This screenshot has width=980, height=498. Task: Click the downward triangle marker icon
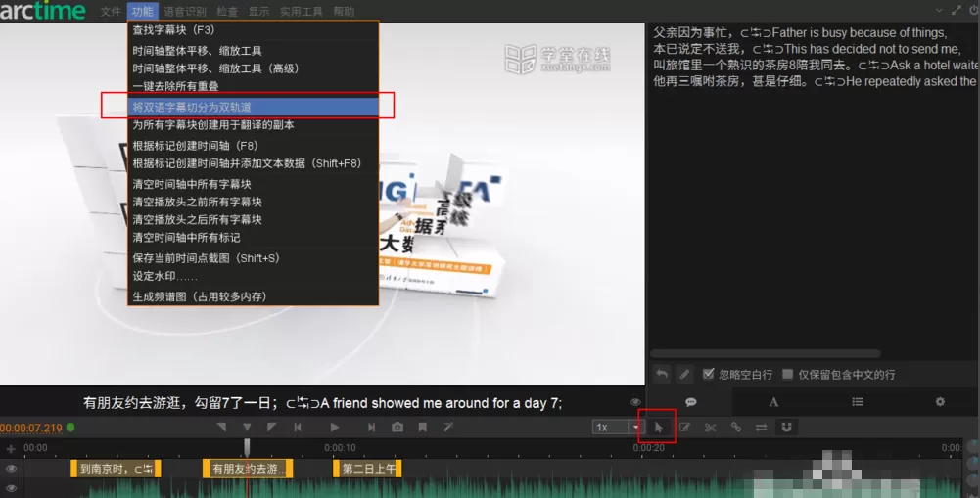[x=247, y=428]
